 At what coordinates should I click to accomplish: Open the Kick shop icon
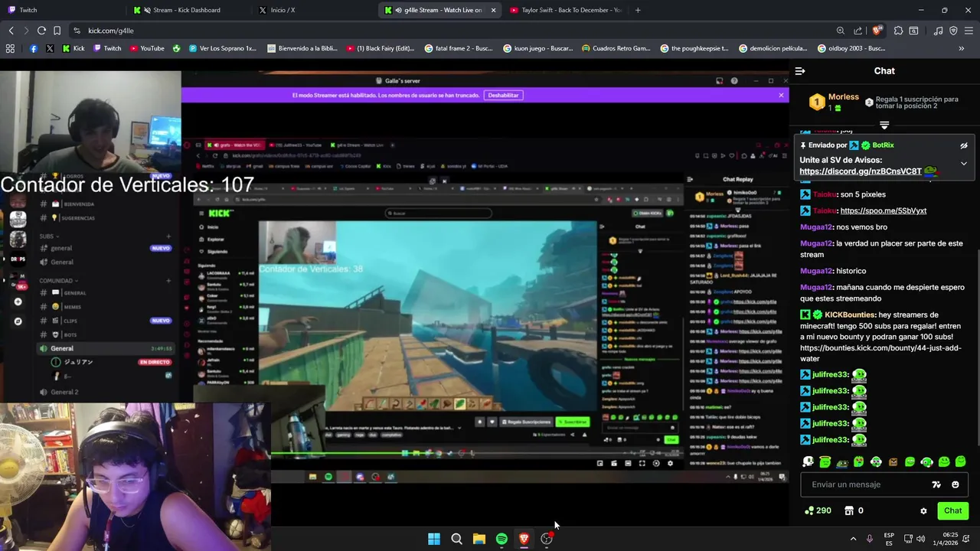coord(849,510)
